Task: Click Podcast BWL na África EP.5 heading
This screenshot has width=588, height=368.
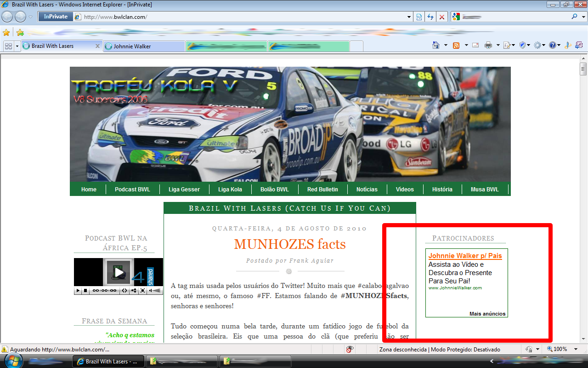Action: pos(116,243)
